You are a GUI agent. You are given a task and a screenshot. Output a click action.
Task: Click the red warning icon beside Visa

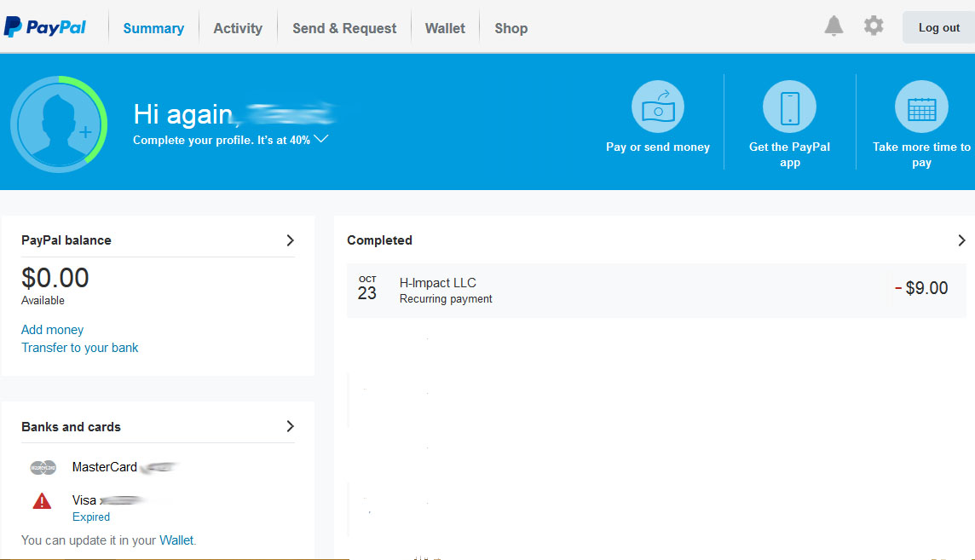point(42,501)
